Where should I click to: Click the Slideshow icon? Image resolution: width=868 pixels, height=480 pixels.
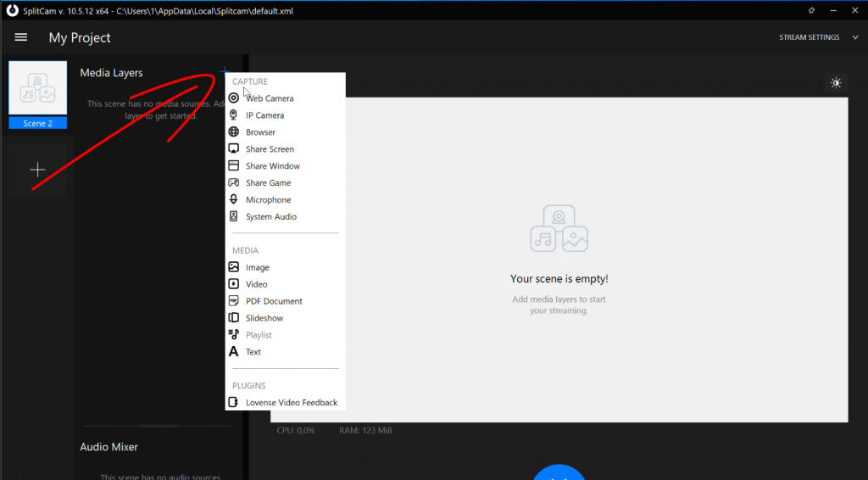234,317
